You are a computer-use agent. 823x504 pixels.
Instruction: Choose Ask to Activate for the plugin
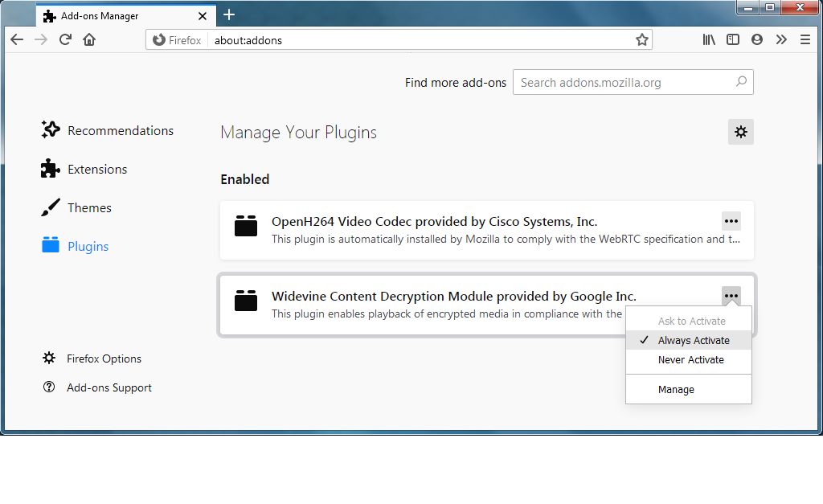pyautogui.click(x=690, y=320)
